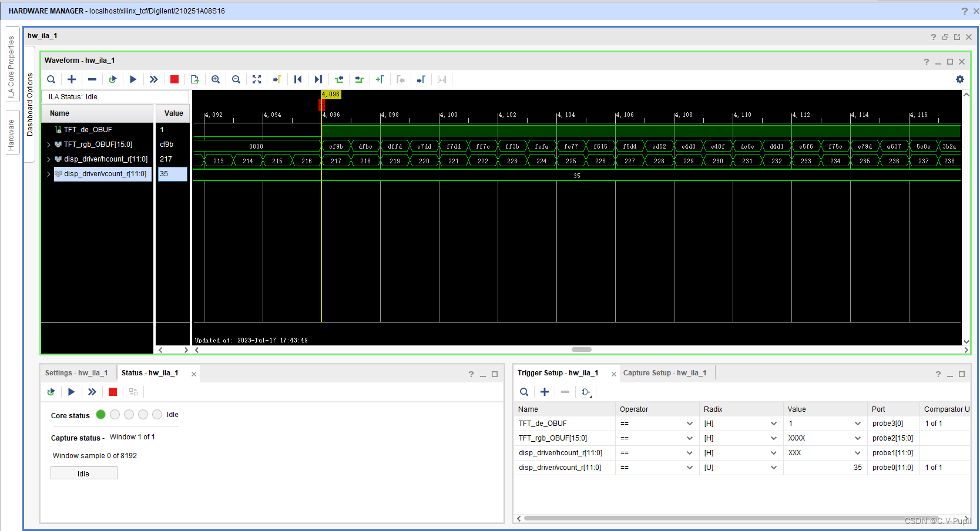Edit the vcount_r trigger value 35
980x531 pixels.
825,468
